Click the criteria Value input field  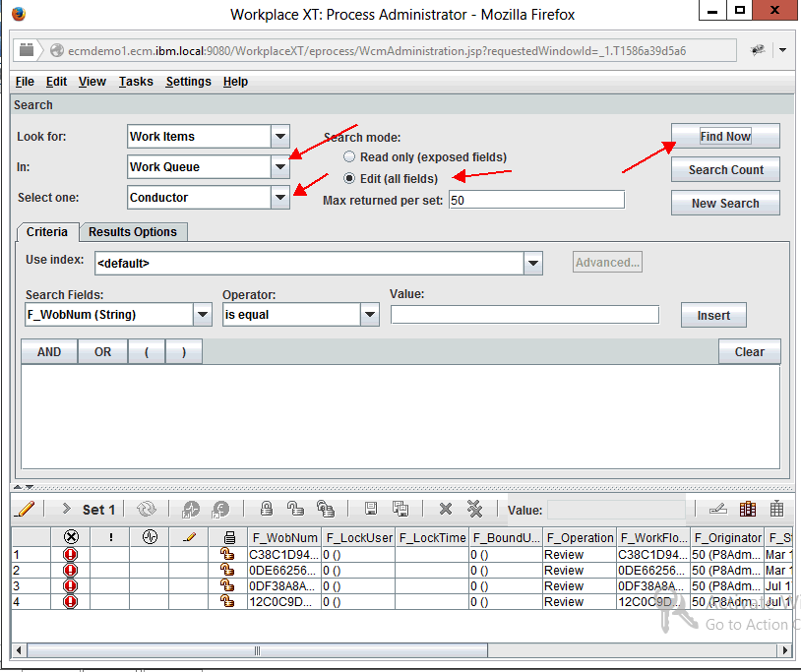point(524,315)
